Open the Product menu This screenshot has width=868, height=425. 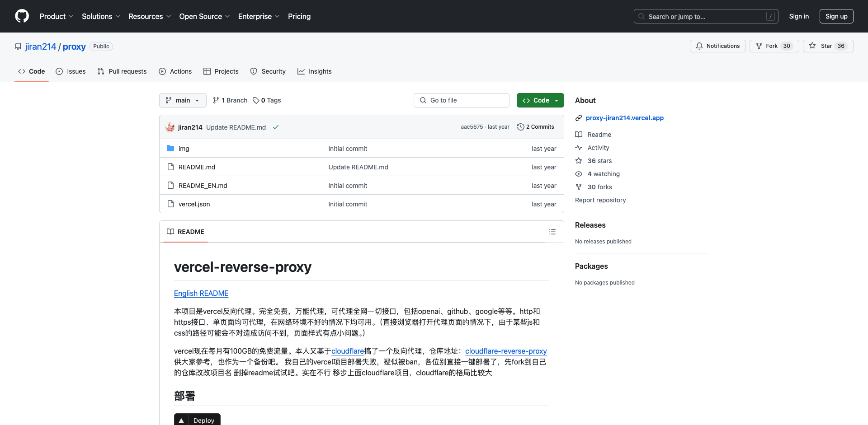(57, 16)
